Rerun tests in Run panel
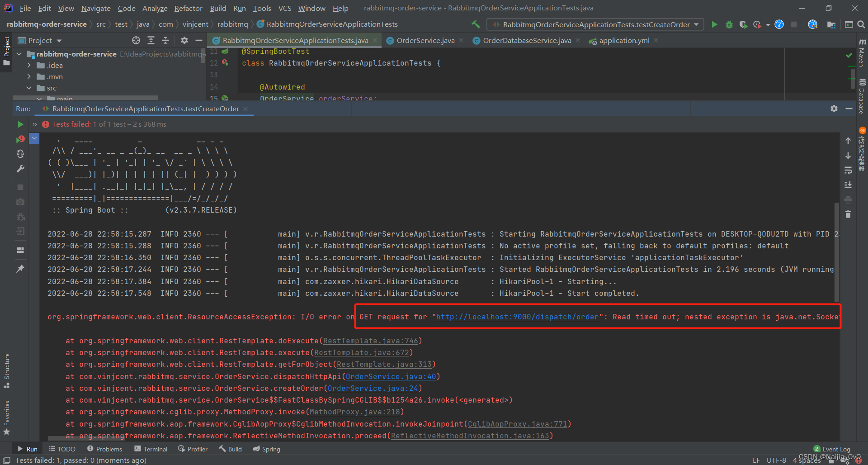 (20, 124)
